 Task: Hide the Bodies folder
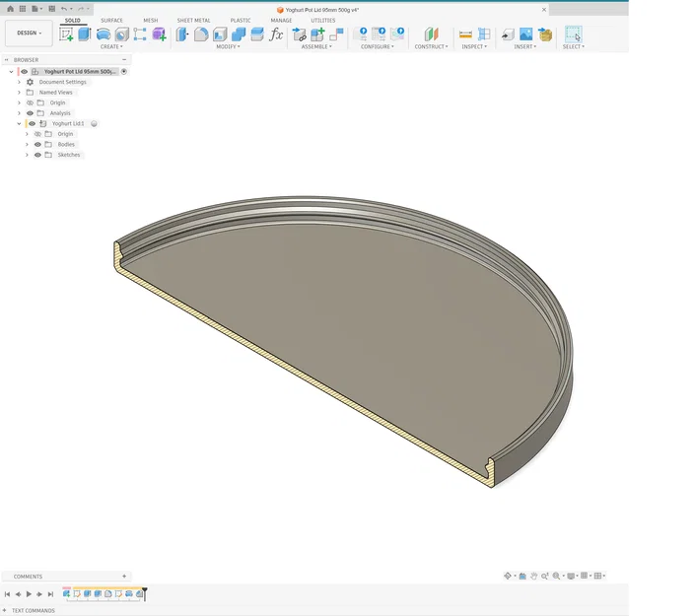37,144
